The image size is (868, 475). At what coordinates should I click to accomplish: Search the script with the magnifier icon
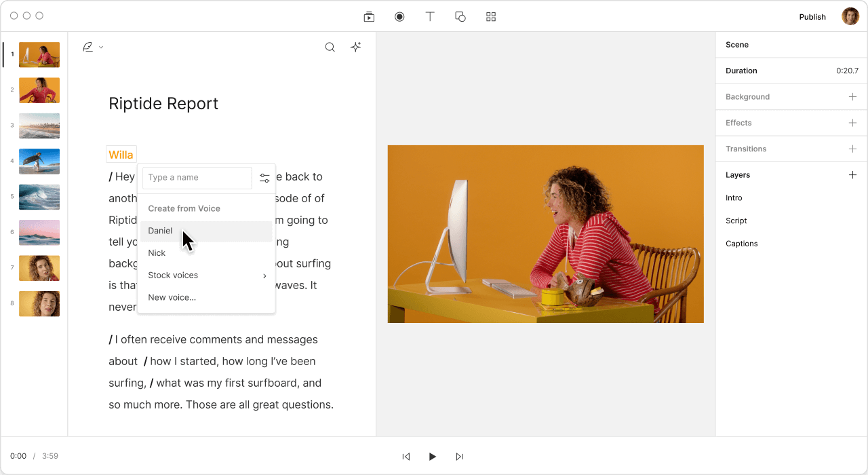[x=330, y=47]
